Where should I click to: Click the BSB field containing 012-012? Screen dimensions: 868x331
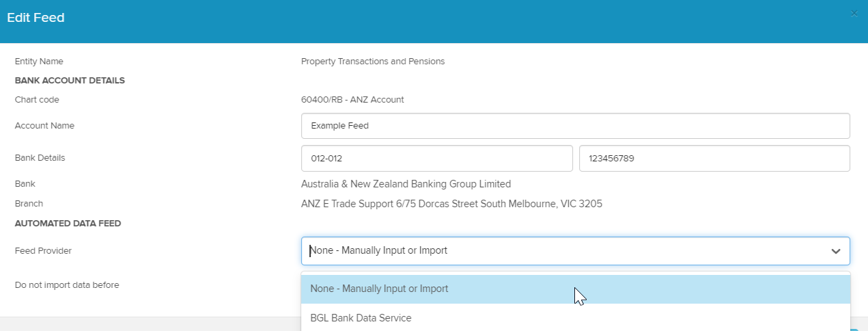pyautogui.click(x=436, y=158)
